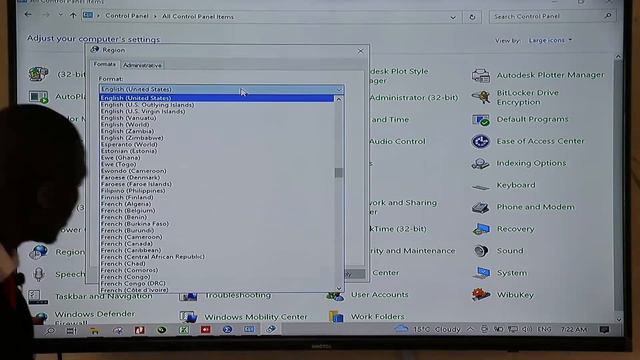640x360 pixels.
Task: Select Finnish (Finland) format
Action: tap(216, 197)
